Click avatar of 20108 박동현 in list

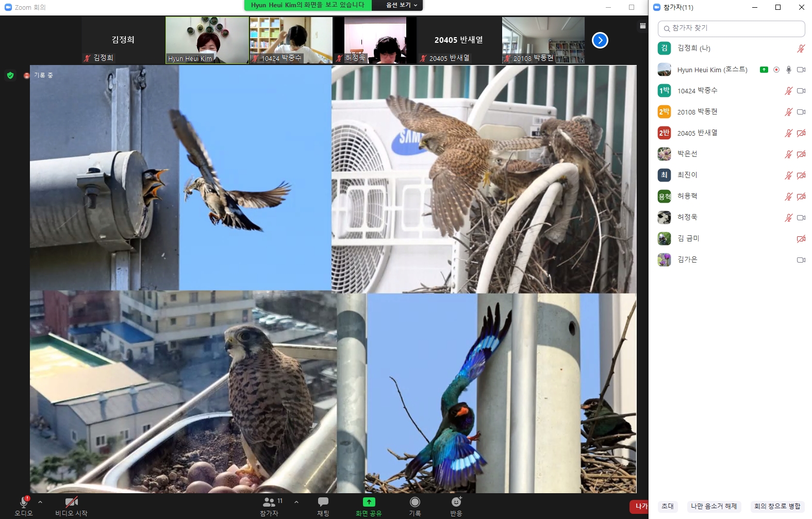click(x=664, y=111)
